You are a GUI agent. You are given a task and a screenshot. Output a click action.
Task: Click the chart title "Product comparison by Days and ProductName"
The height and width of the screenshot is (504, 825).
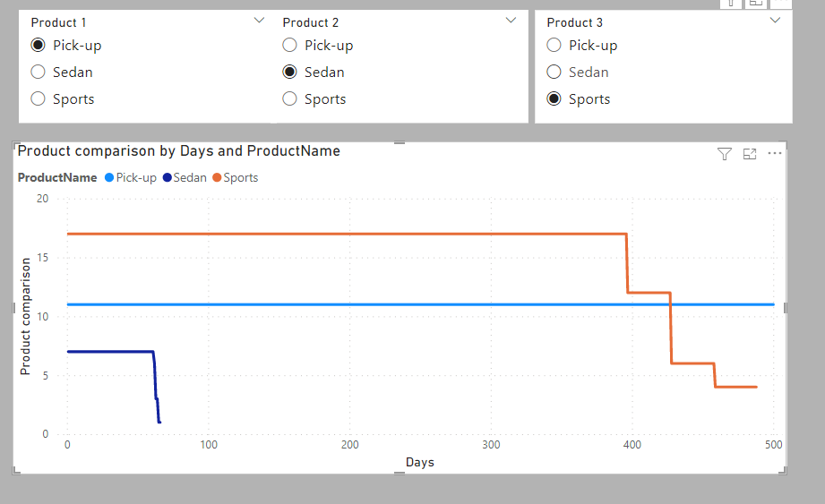[x=179, y=151]
